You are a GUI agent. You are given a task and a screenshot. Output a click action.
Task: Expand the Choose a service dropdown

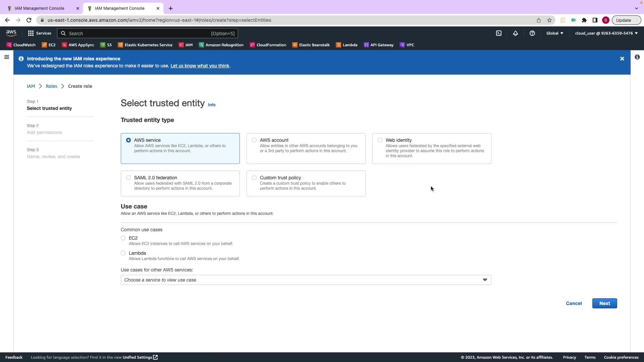click(x=306, y=280)
